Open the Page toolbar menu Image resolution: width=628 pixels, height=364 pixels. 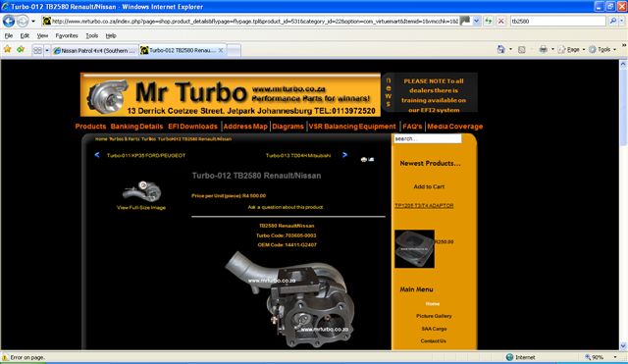pyautogui.click(x=571, y=49)
